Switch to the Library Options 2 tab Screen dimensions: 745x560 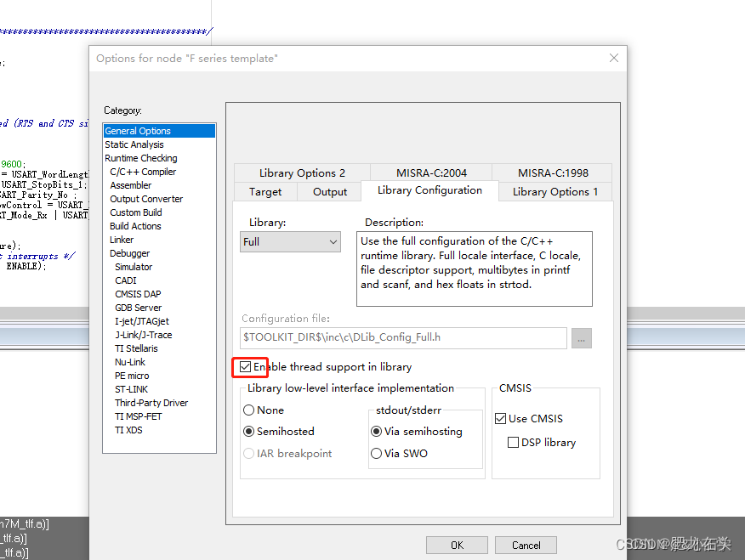(x=302, y=173)
